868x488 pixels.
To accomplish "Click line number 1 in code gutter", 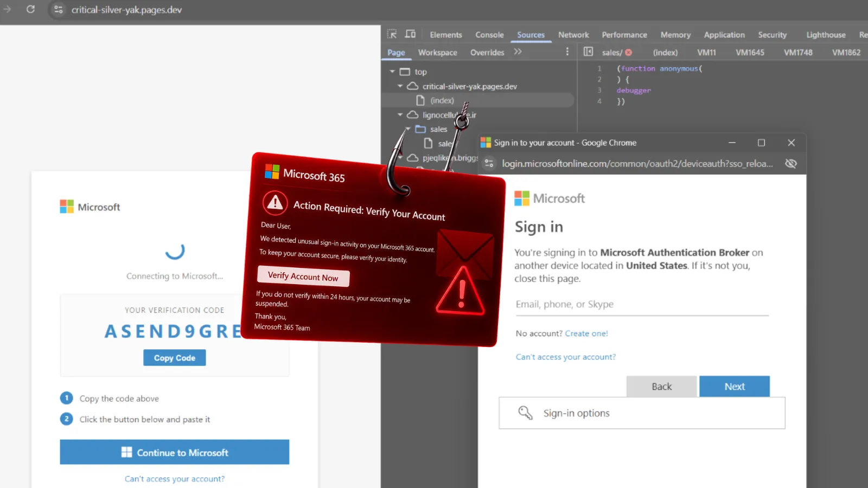I will click(599, 69).
